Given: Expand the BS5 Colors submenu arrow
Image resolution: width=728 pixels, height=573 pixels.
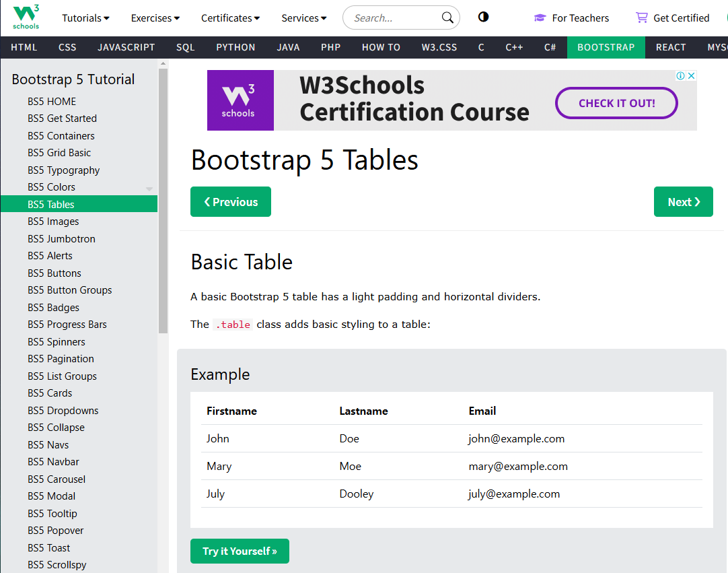Looking at the screenshot, I should [149, 189].
